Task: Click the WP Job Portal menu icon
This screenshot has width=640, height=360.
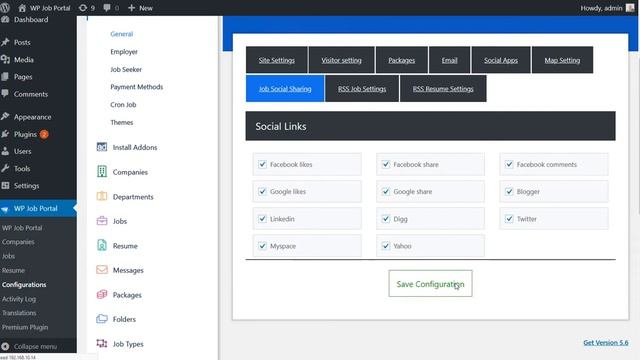Action: 5,209
